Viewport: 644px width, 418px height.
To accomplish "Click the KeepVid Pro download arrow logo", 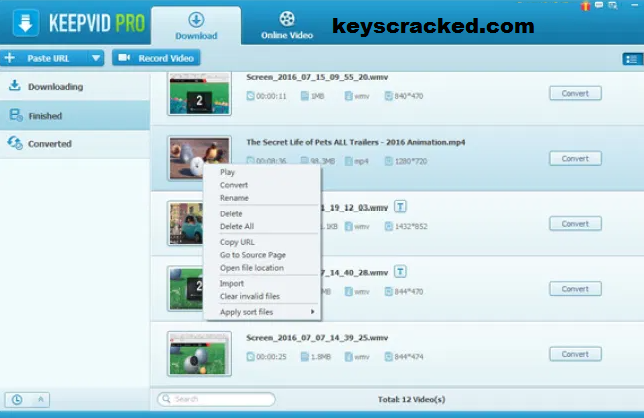I will tap(26, 23).
